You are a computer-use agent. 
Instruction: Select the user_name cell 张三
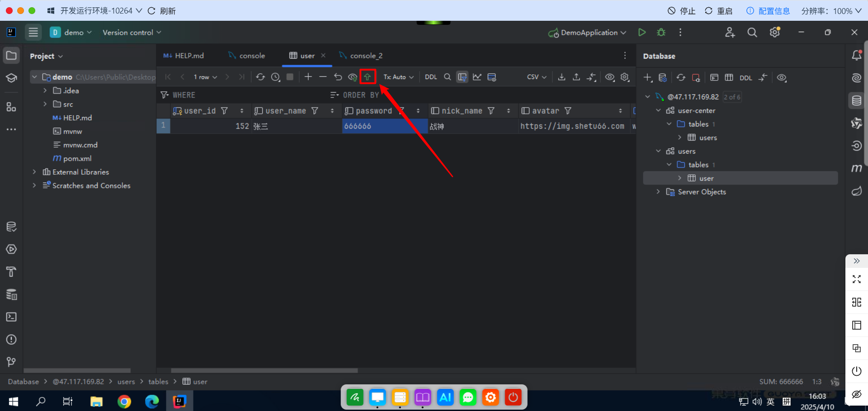tap(297, 126)
